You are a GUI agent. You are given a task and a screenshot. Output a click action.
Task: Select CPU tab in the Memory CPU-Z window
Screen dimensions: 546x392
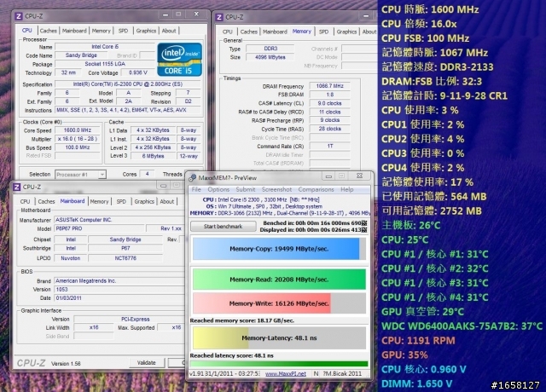pos(228,32)
